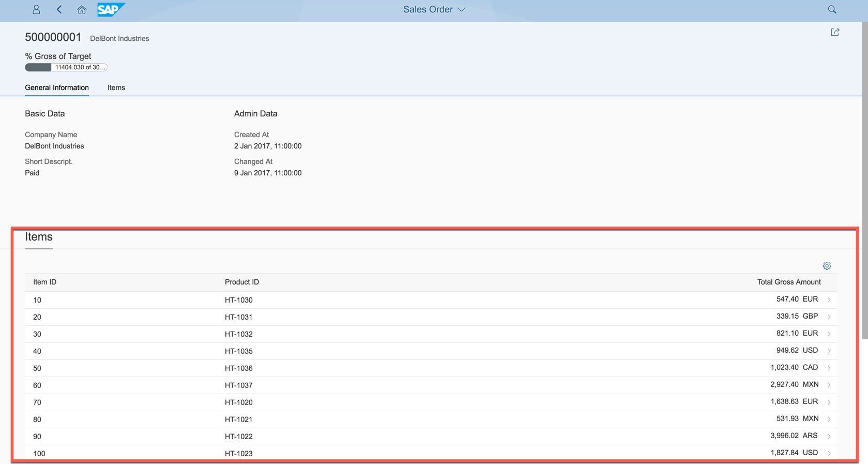Navigate into HT-1031 row arrow
This screenshot has width=868, height=464.
click(829, 317)
